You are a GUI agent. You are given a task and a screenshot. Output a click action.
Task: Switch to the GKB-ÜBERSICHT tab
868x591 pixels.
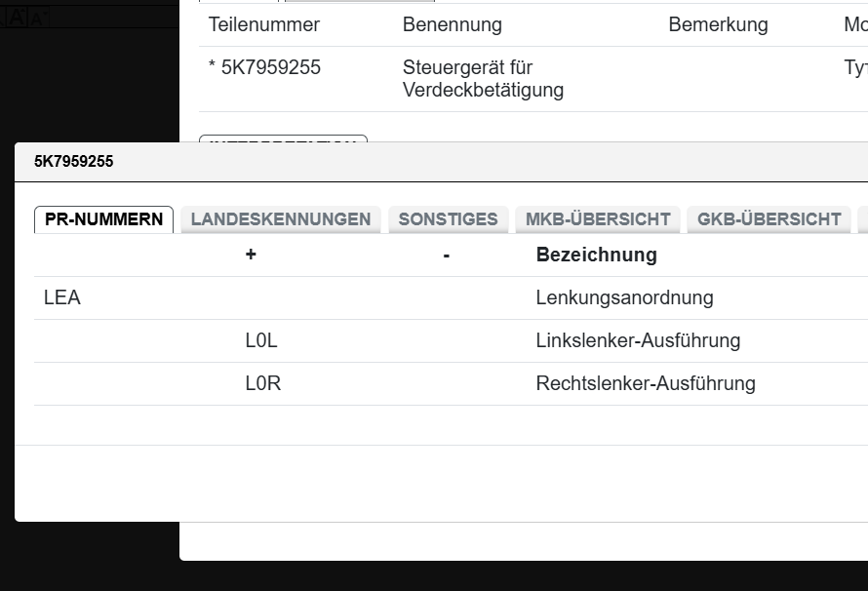tap(769, 219)
